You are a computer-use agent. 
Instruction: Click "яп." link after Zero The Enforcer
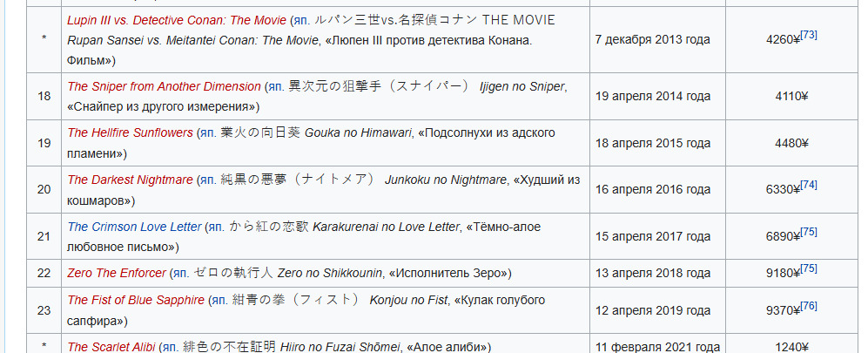(179, 273)
